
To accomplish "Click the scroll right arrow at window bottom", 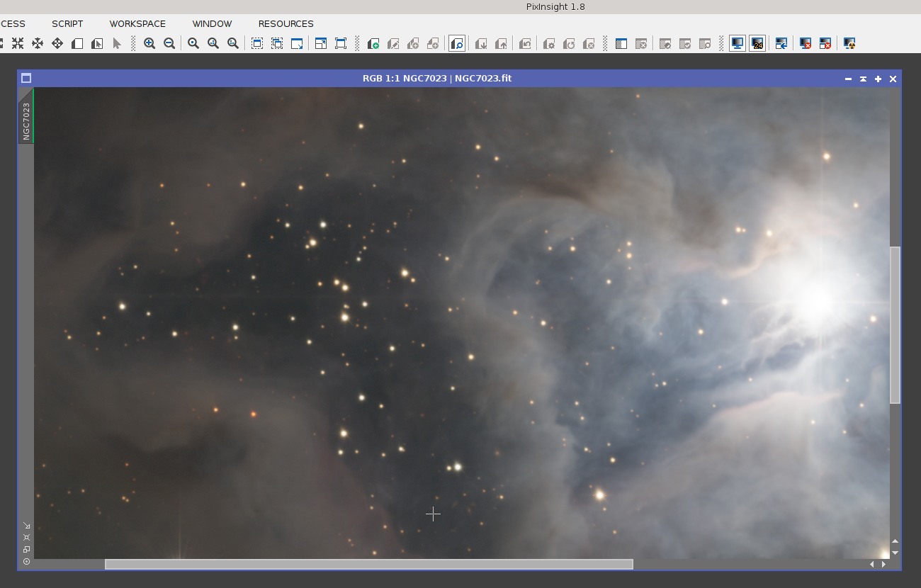I will 883,565.
